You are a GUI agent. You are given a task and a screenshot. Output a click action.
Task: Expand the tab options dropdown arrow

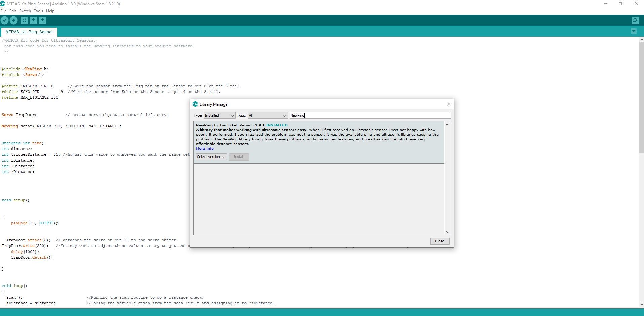[634, 31]
